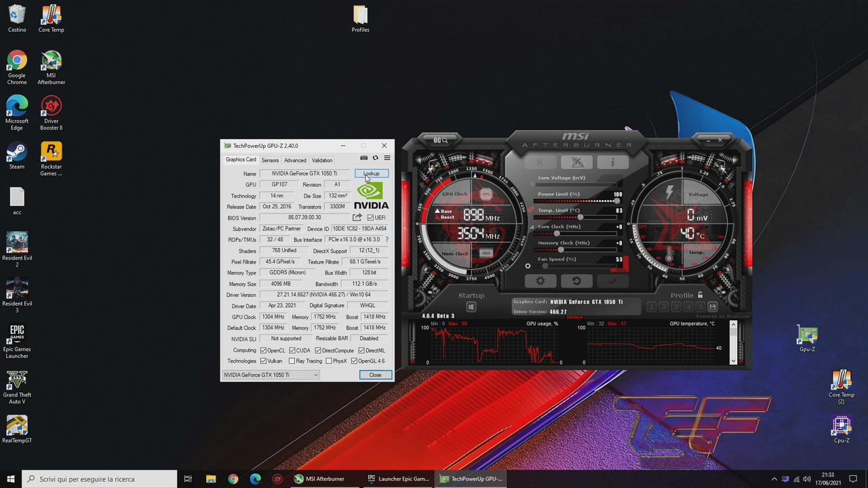
Task: Click the MSI jet logo button in Afterburner
Action: (x=576, y=162)
